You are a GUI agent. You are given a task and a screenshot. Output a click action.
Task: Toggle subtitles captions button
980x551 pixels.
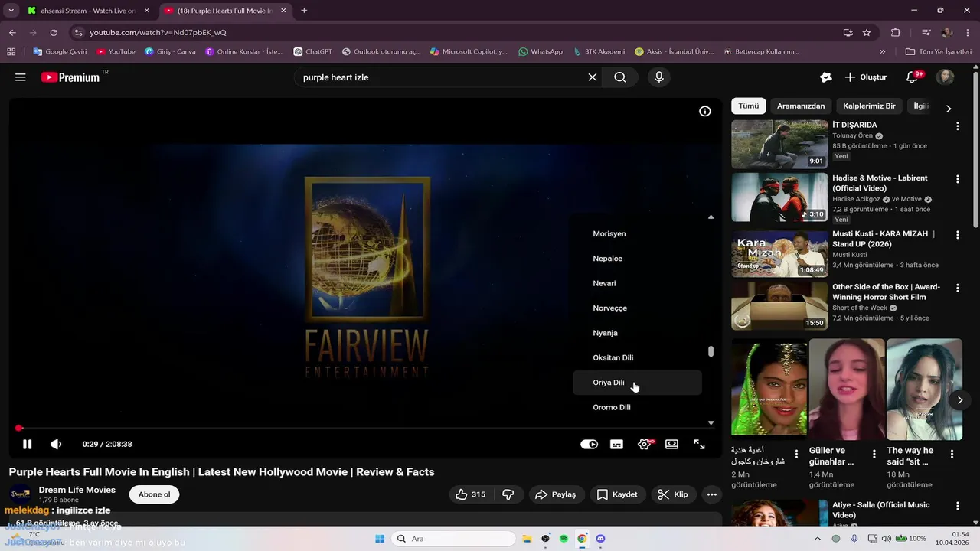point(616,444)
